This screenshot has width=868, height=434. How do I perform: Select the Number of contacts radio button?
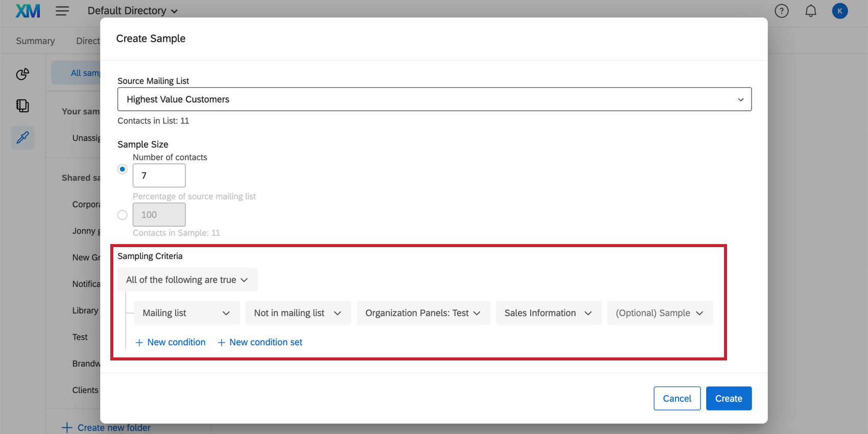123,169
